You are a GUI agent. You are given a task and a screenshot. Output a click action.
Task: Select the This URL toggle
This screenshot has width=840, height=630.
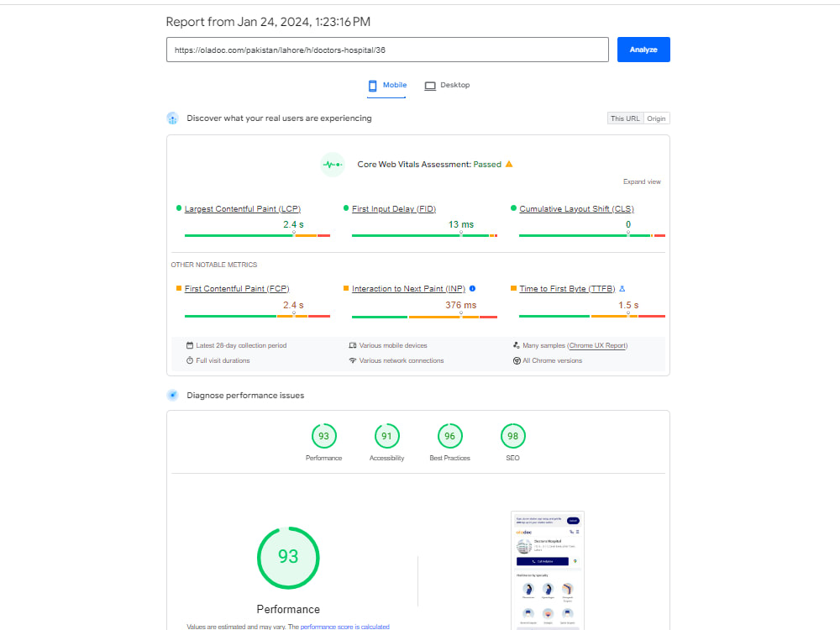[625, 118]
